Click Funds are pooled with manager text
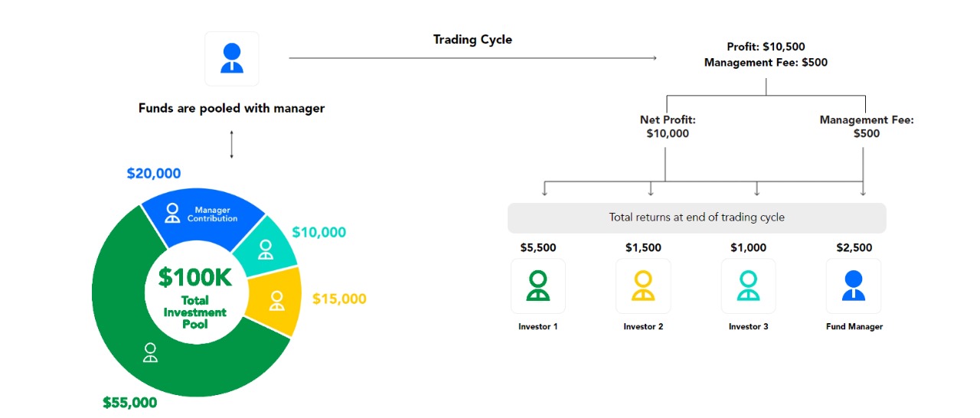 click(231, 108)
